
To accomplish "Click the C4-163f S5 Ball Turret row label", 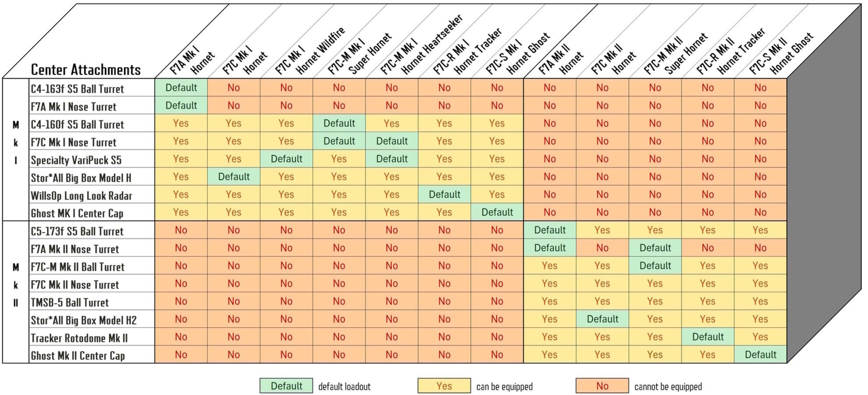I will (x=77, y=89).
